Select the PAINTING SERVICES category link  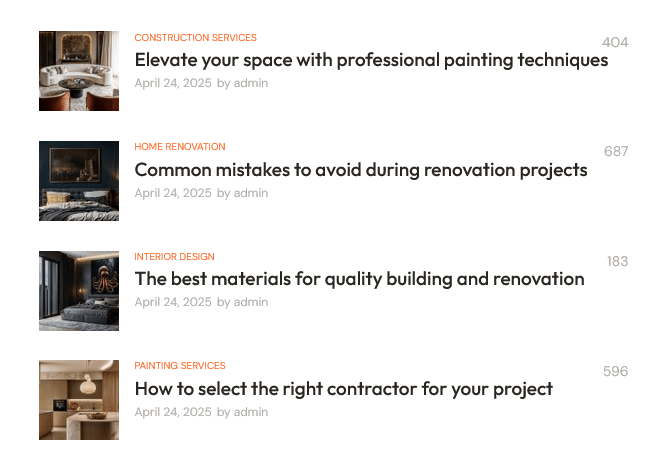pos(180,365)
